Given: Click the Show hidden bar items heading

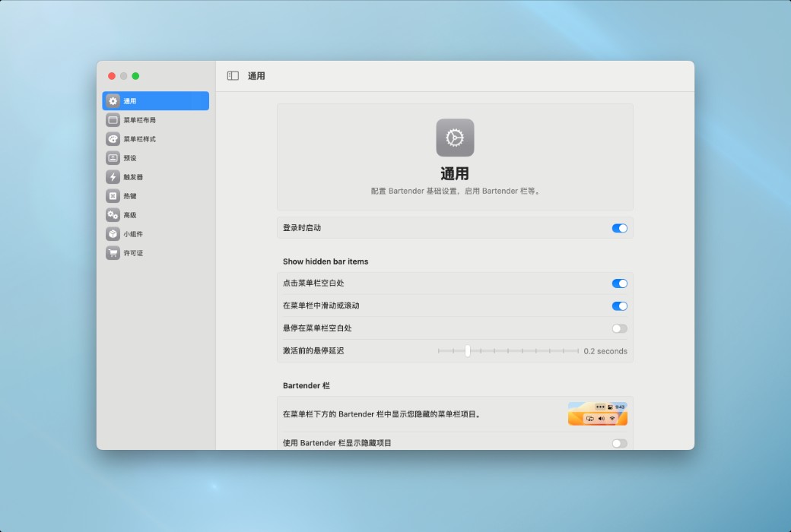Looking at the screenshot, I should click(x=326, y=261).
